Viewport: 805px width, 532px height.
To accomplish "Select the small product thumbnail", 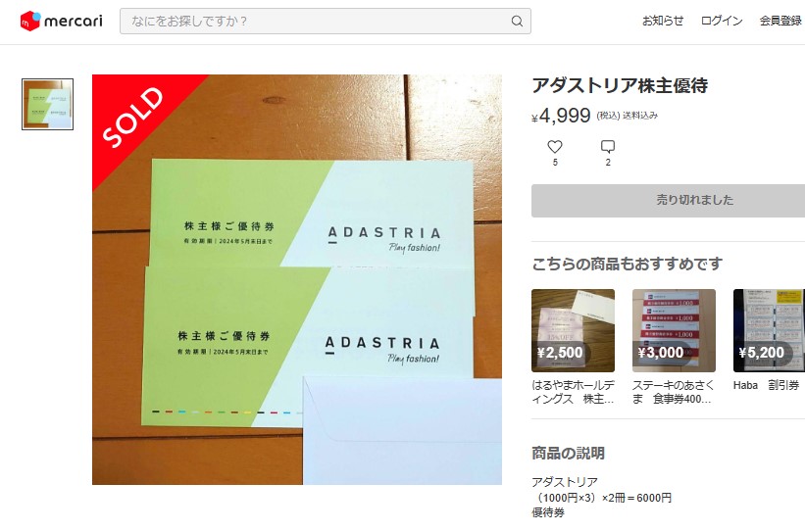I will (47, 104).
